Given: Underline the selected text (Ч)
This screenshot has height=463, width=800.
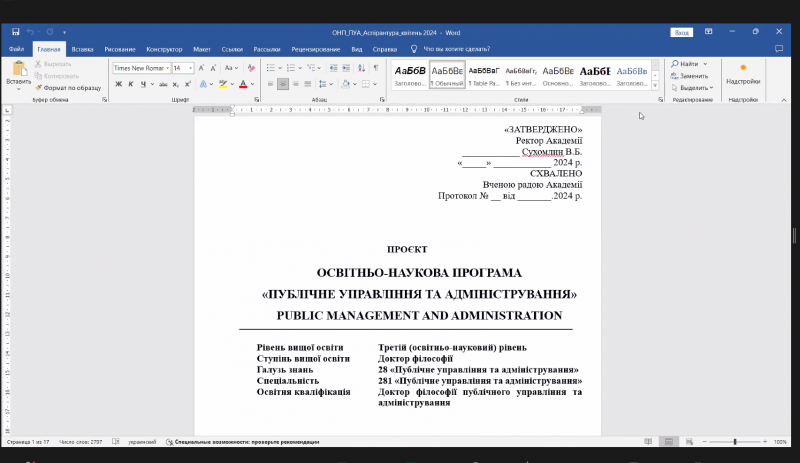Looking at the screenshot, I should (x=143, y=84).
